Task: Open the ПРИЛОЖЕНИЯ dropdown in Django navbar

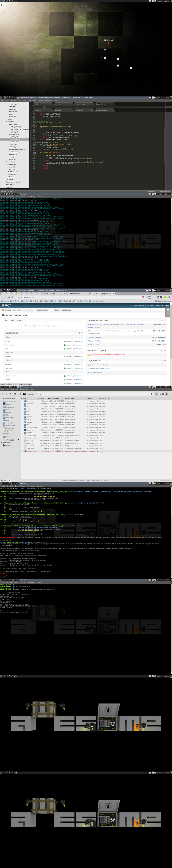Action: [43, 310]
